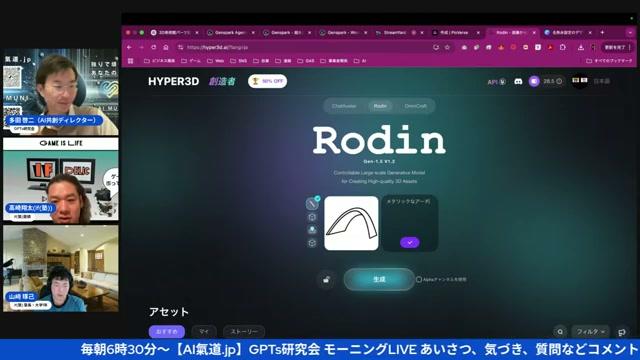Viewport: 640px width, 360px height.
Task: Go back with the browser back arrow
Action: (x=129, y=47)
